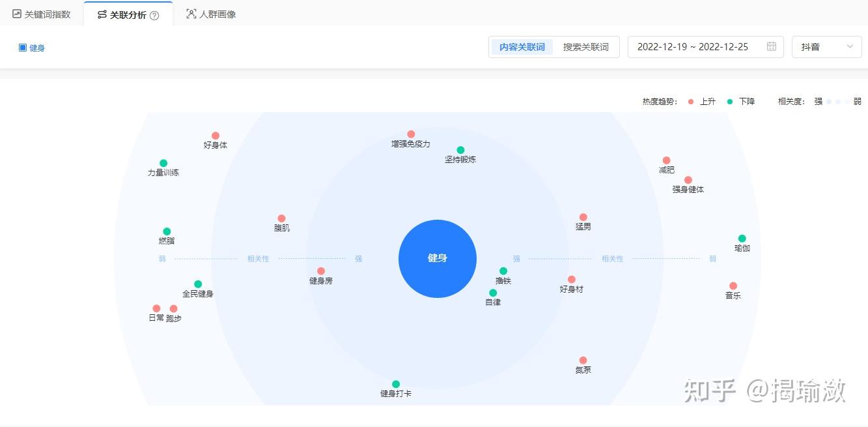Open the date range 2022-12-19 ~ 2022-12-25 picker
868x427 pixels.
705,47
